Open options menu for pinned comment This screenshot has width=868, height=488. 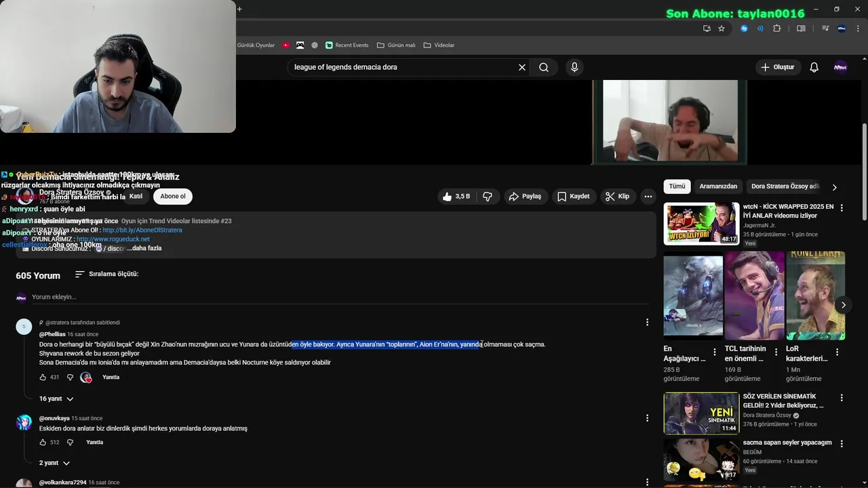647,323
